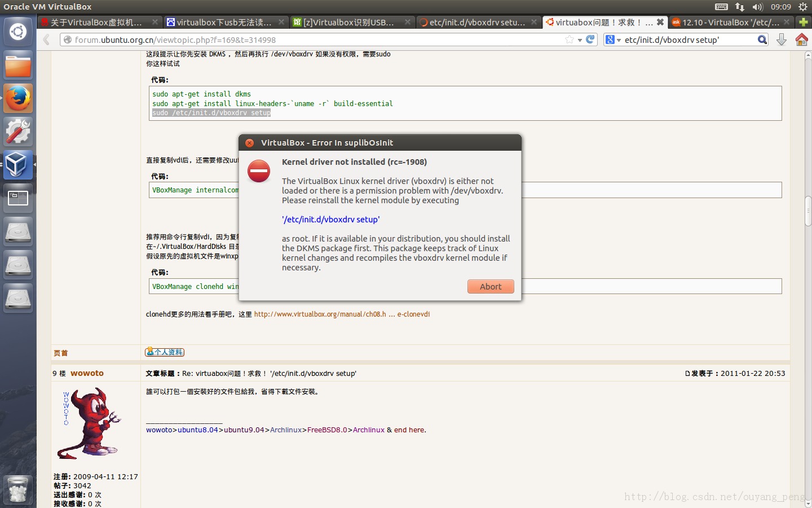Launch Firefox from the launcher
812x508 pixels.
tap(17, 98)
